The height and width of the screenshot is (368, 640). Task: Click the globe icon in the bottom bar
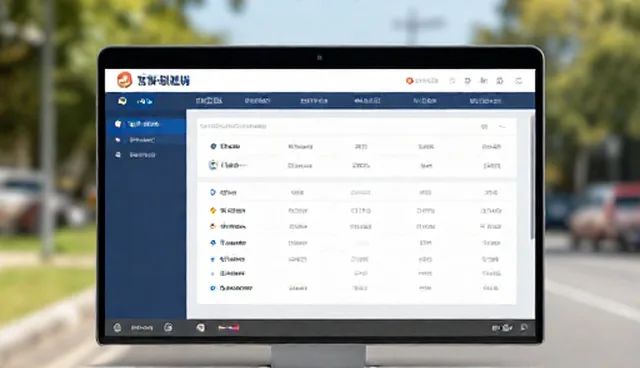pos(117,328)
